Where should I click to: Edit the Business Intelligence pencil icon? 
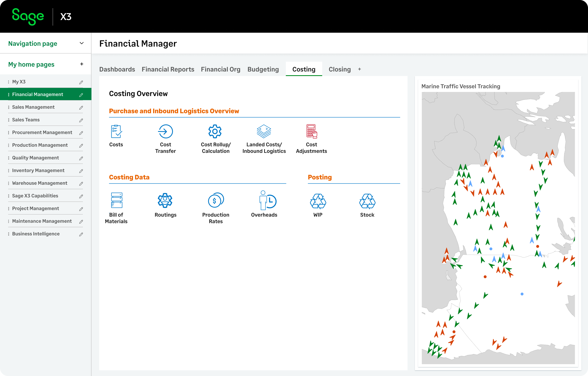pyautogui.click(x=81, y=234)
